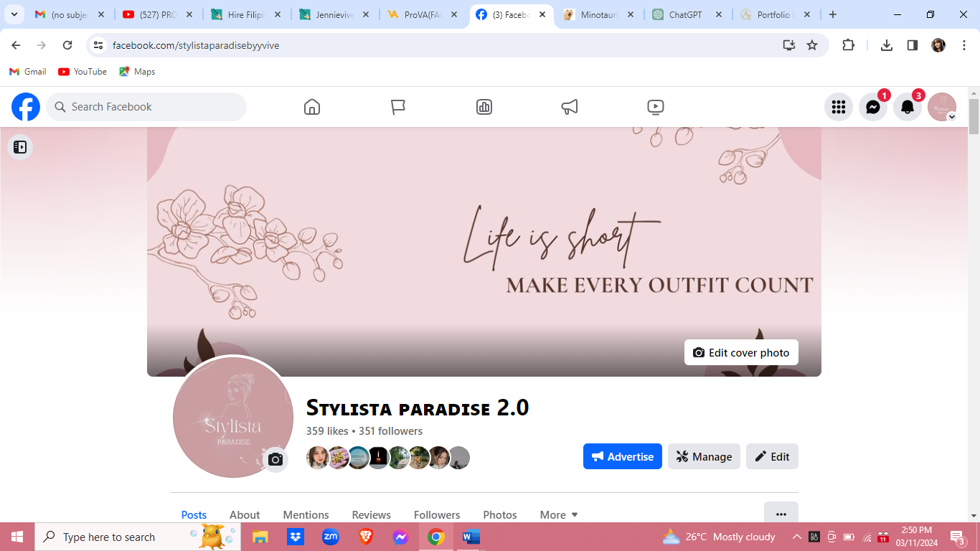
Task: Open Microsoft Word from the taskbar
Action: 471,537
